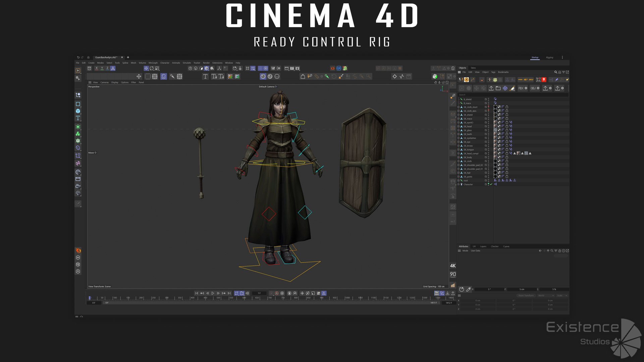The image size is (644, 362).
Task: Toggle SK_head layer checkbox
Action: 485,126
